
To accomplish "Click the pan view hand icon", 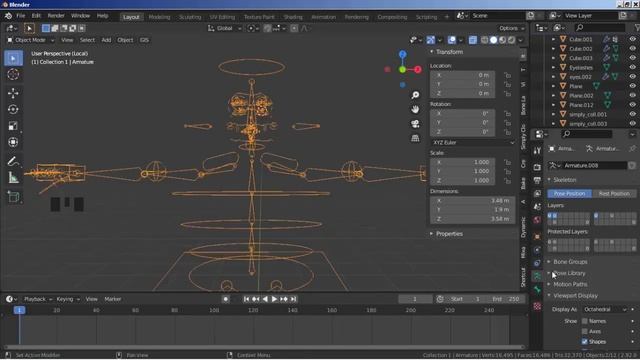I will click(415, 109).
